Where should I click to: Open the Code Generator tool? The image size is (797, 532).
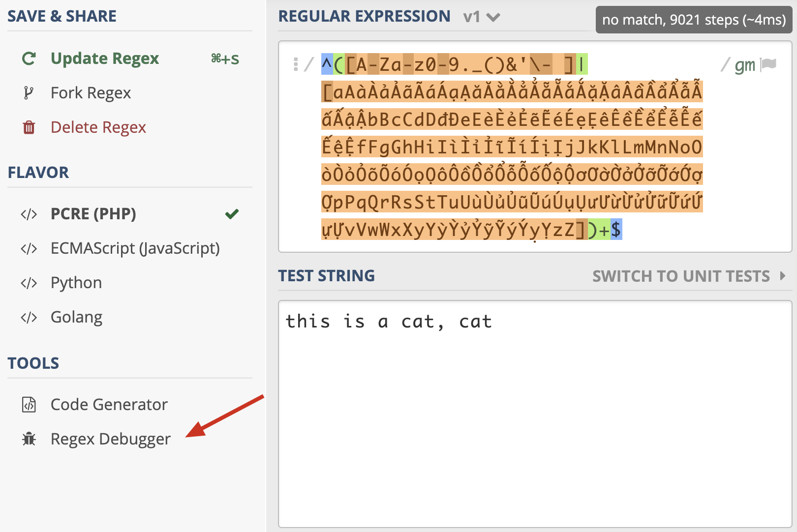(x=109, y=404)
